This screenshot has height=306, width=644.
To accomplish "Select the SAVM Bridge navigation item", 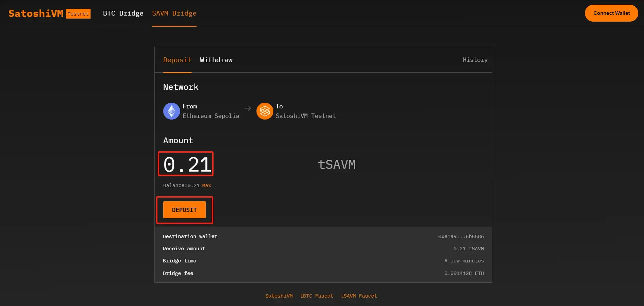I will 174,14.
